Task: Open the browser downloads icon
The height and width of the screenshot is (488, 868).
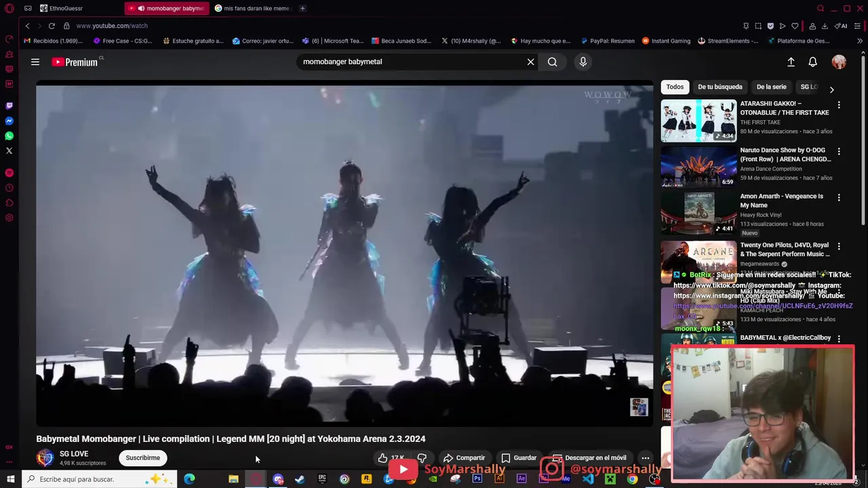Action: [x=825, y=26]
